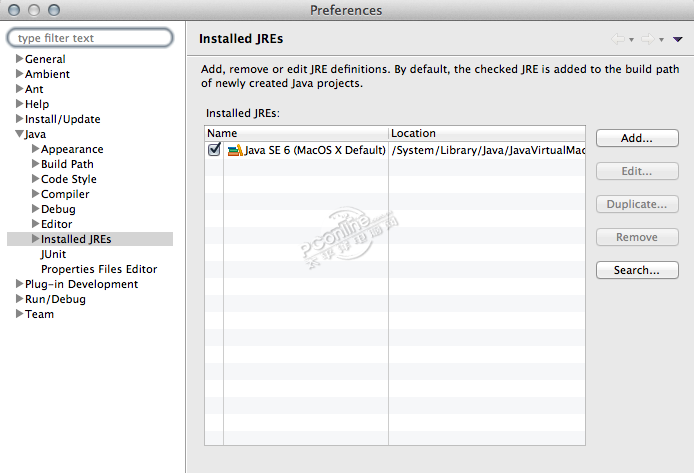
Task: Click the Location column header
Action: [486, 133]
